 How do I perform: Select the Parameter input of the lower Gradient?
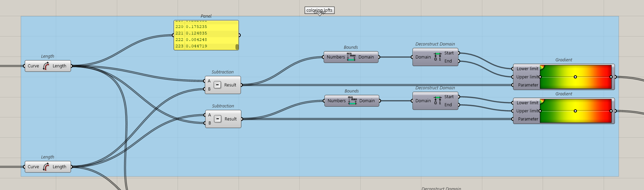[528, 119]
